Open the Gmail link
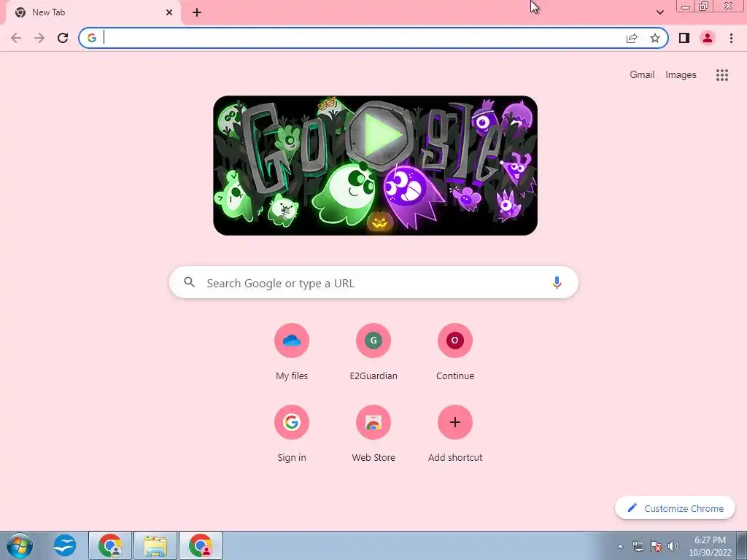This screenshot has height=560, width=747. coord(642,75)
